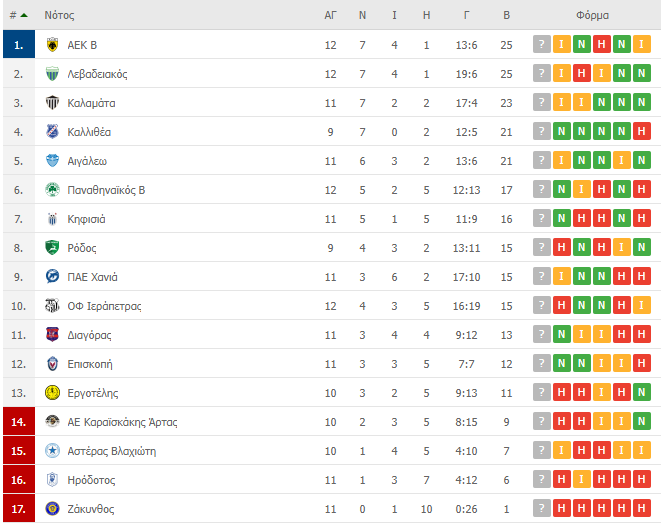
Task: Sort standings by the Β points column
Action: coord(506,16)
